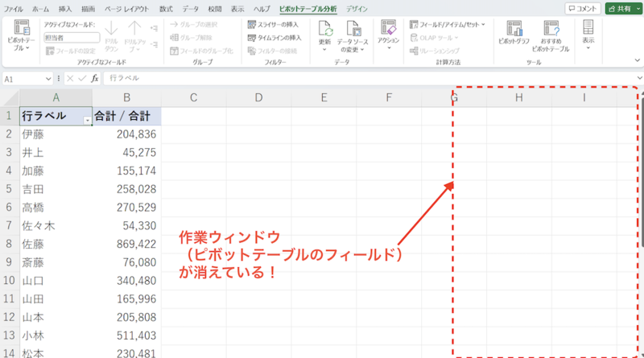Image resolution: width=644 pixels, height=358 pixels.
Task: Switch to the 校閲 tab
Action: (x=214, y=9)
